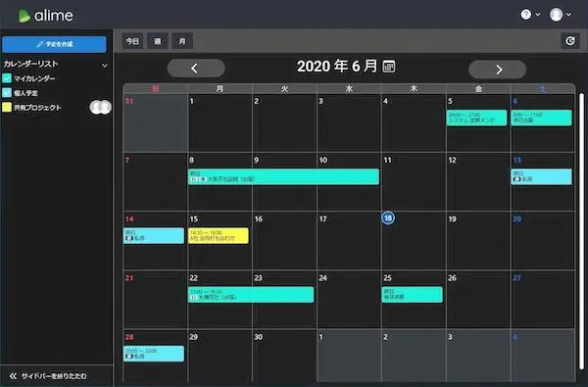Viewport: 588px width, 387px height.
Task: Select the July 1 day cell
Action: 349,357
